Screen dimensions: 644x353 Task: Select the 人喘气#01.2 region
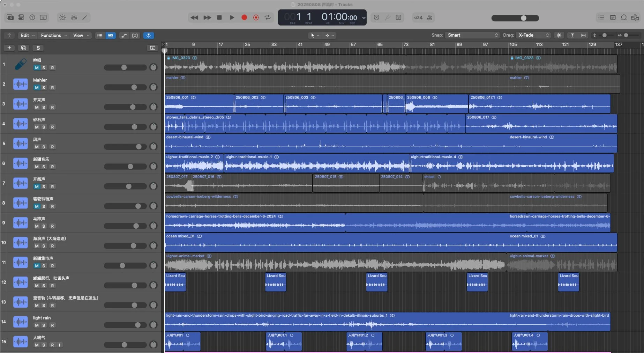click(x=365, y=341)
